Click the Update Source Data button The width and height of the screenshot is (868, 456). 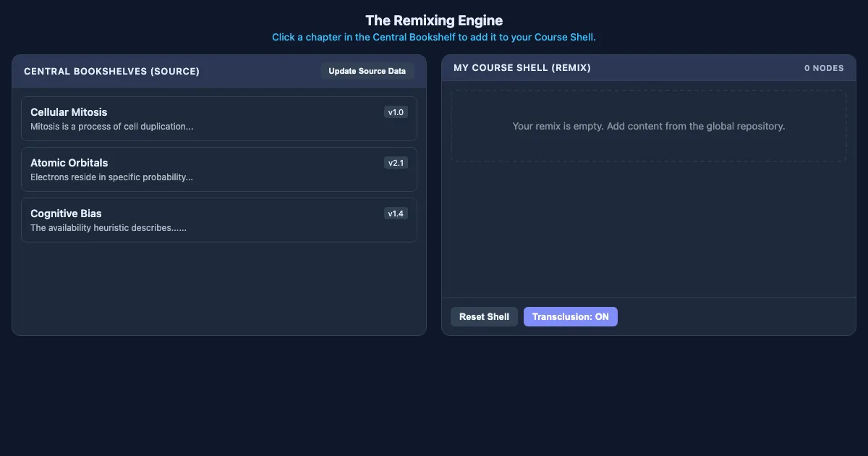click(367, 71)
